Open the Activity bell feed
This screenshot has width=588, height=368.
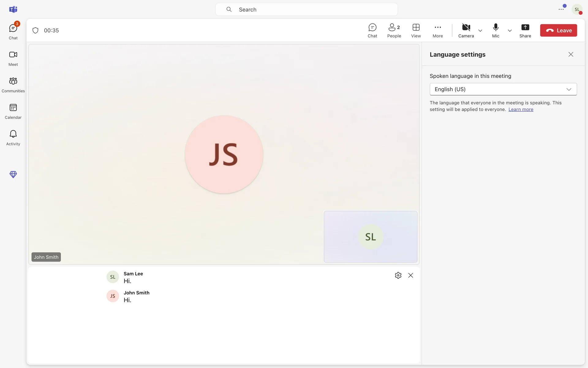tap(13, 138)
